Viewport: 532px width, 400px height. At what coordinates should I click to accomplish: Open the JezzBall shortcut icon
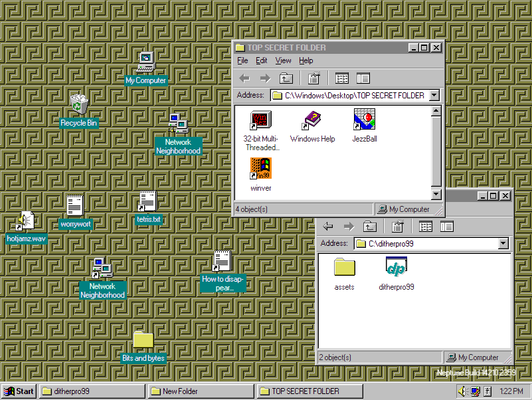(x=365, y=120)
